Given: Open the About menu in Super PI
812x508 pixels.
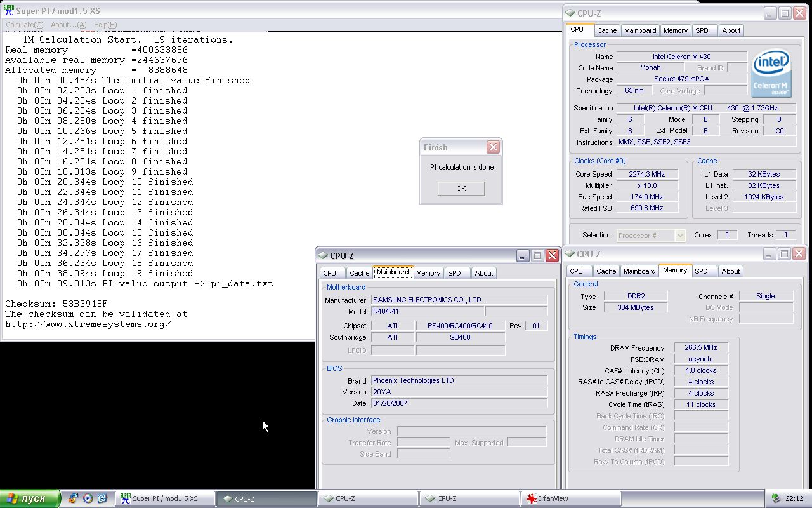Looking at the screenshot, I should tap(69, 25).
